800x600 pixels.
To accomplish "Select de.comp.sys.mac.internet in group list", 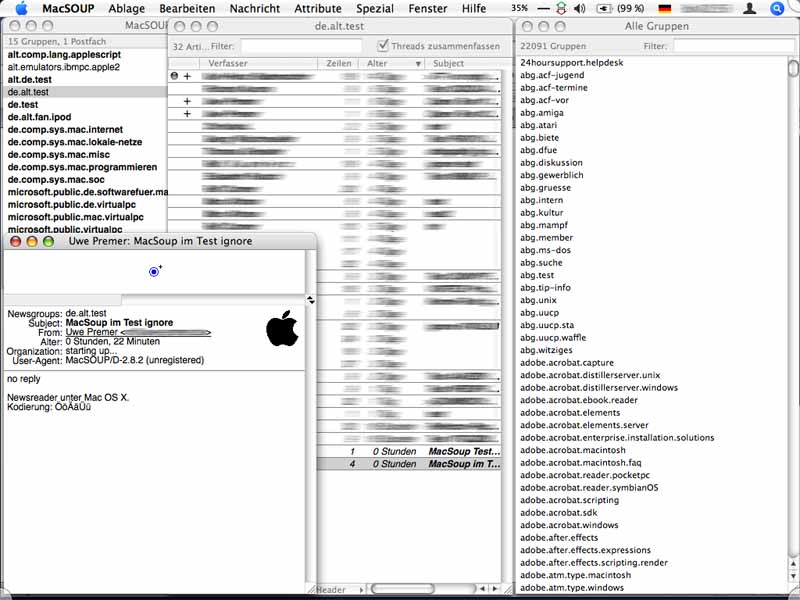I will 66,130.
